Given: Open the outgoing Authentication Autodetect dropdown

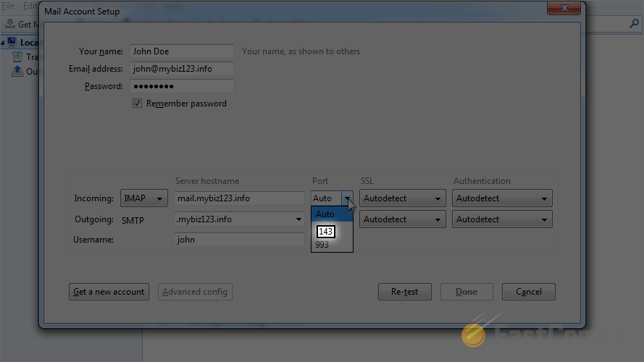Looking at the screenshot, I should point(502,219).
